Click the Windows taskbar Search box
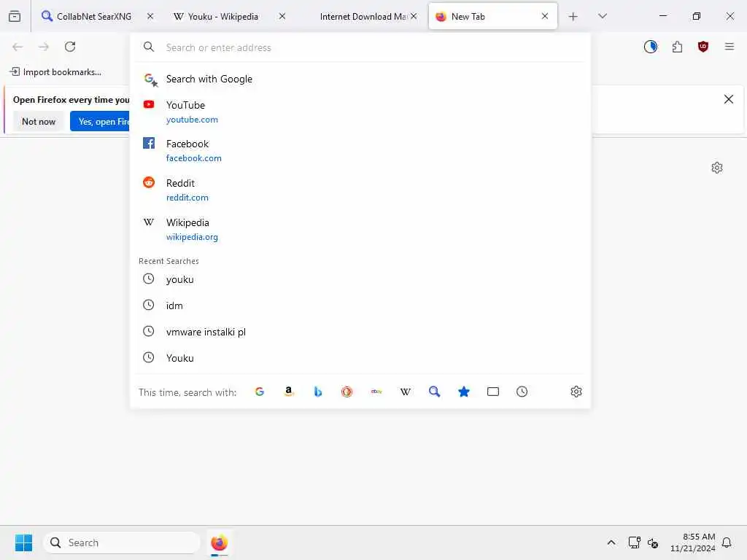Image resolution: width=747 pixels, height=560 pixels. (x=122, y=542)
